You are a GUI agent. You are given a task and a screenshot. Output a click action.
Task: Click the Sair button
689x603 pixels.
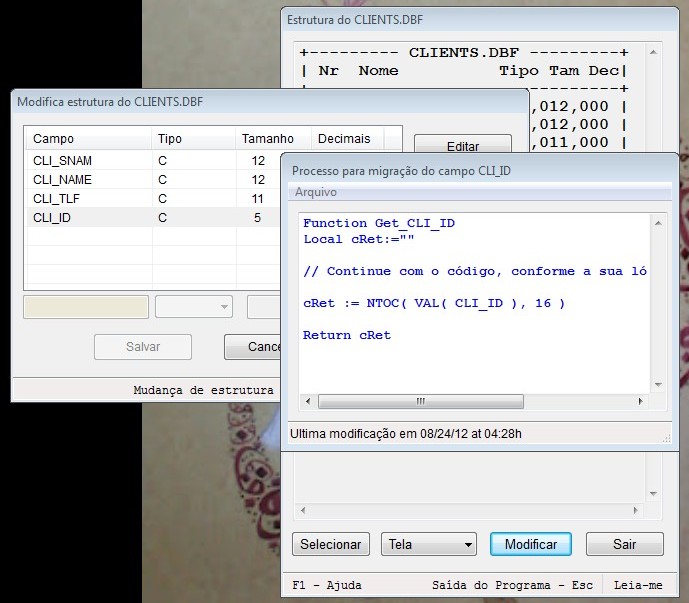tap(624, 544)
